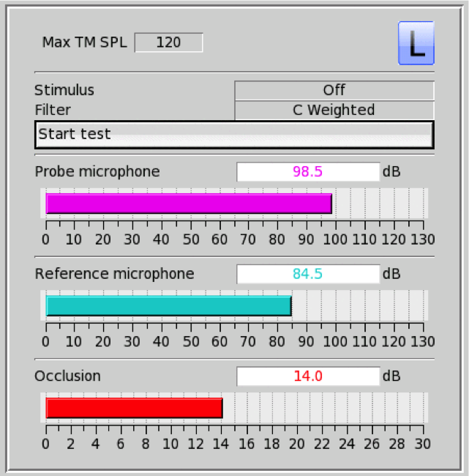Click the magenta Probe microphone level bar
Viewport: 469px width, 476px height.
(x=189, y=204)
